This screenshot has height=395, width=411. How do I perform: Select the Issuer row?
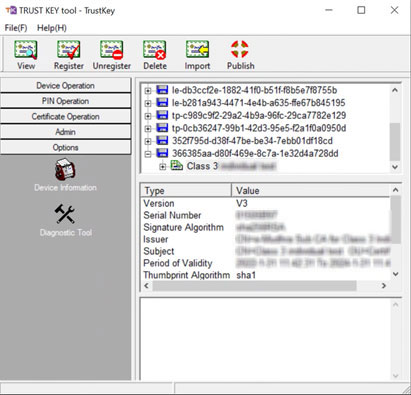pos(265,239)
